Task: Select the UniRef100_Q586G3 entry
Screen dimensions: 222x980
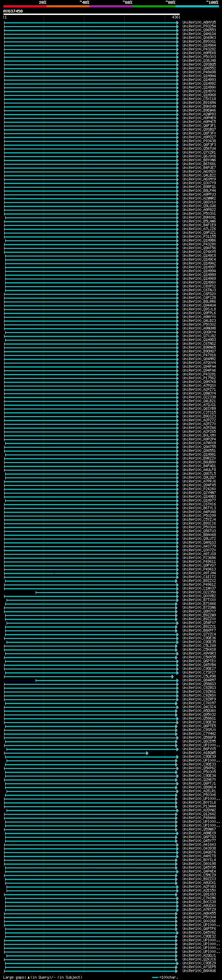Action: click(x=199, y=684)
